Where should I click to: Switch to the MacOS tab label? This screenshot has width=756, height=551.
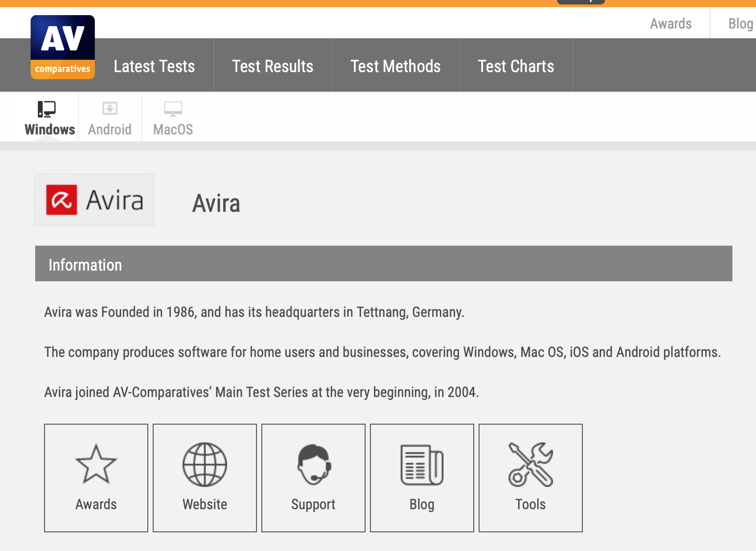(x=173, y=130)
